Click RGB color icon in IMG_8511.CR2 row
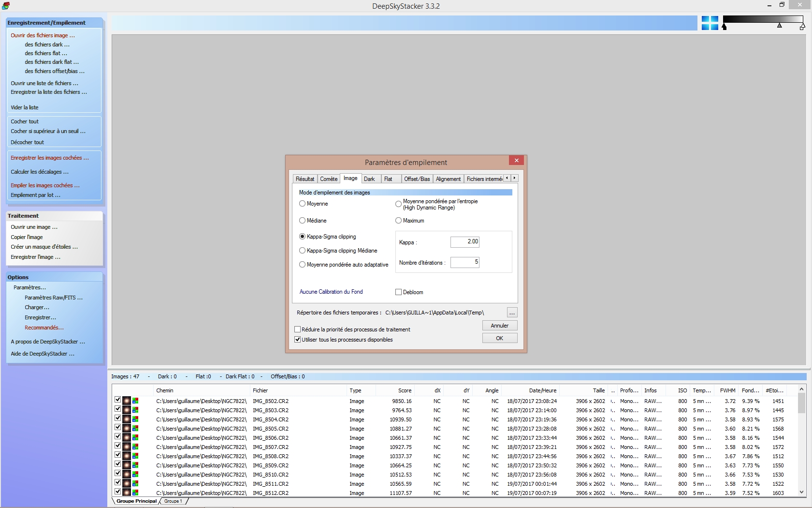This screenshot has height=508, width=812. [135, 483]
